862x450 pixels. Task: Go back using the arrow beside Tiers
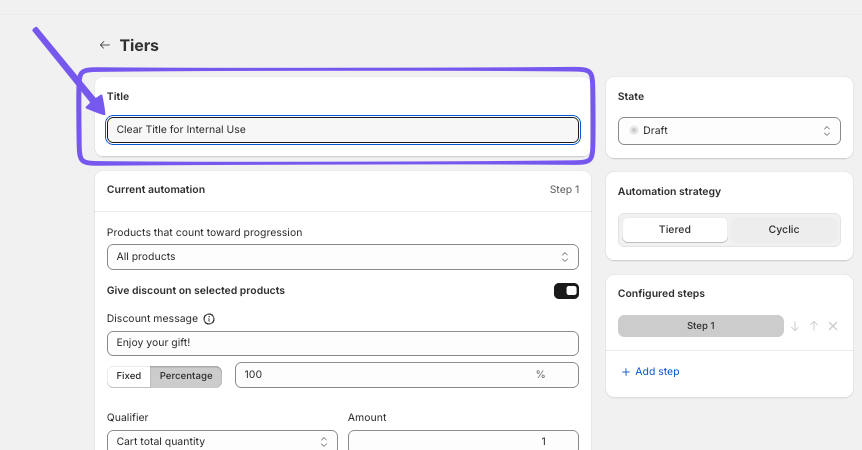pyautogui.click(x=104, y=45)
